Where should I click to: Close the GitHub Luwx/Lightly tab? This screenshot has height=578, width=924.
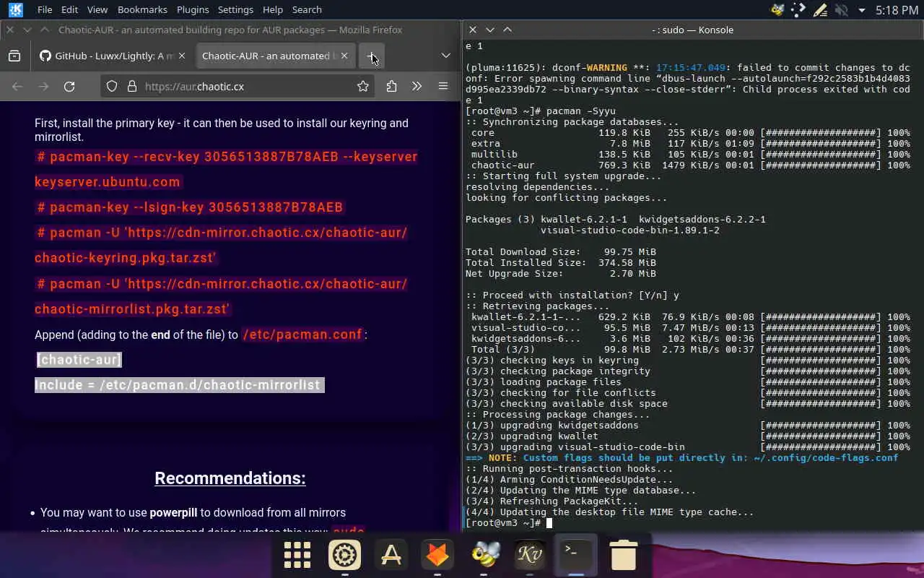182,56
